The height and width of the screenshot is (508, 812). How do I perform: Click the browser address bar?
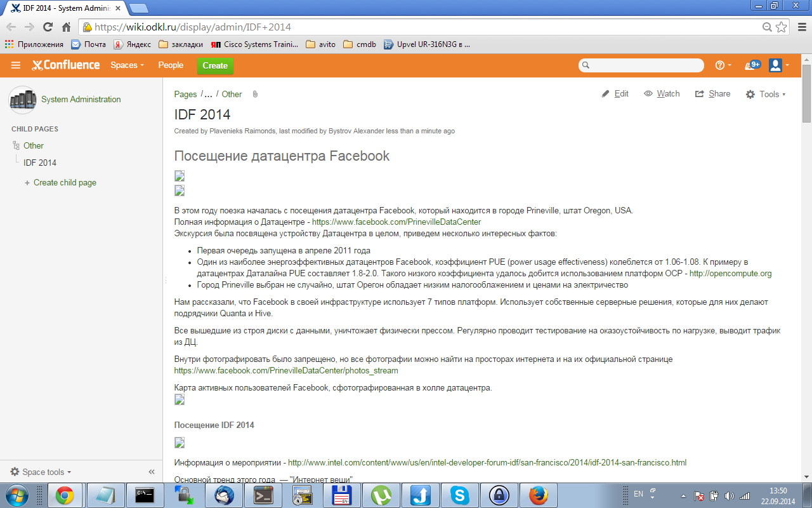(x=419, y=27)
